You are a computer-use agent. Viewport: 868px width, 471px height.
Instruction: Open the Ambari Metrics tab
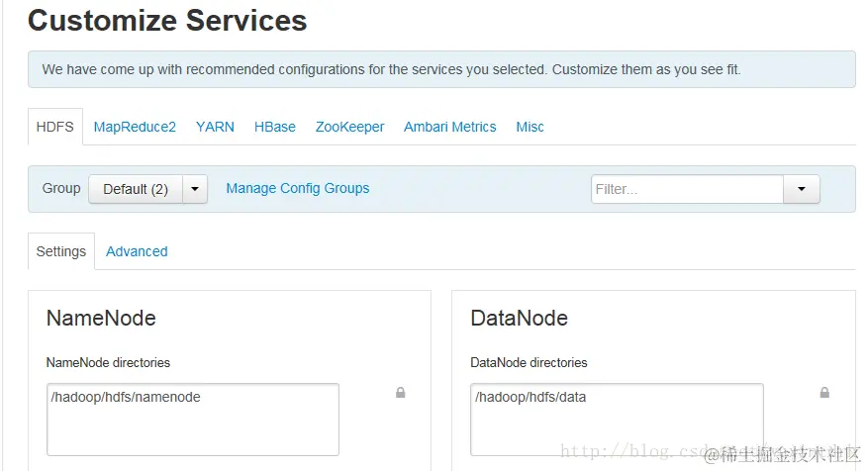(449, 127)
